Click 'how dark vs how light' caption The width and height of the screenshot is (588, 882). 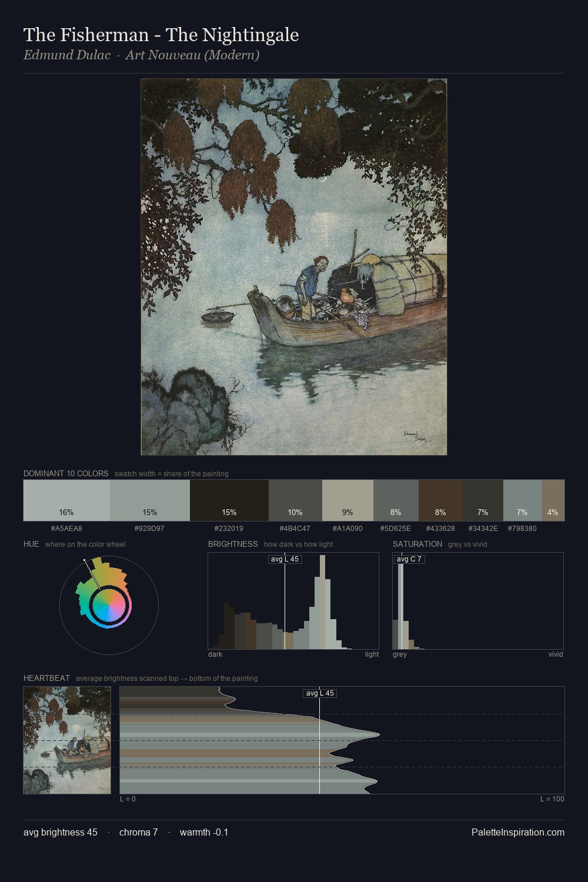(x=299, y=544)
